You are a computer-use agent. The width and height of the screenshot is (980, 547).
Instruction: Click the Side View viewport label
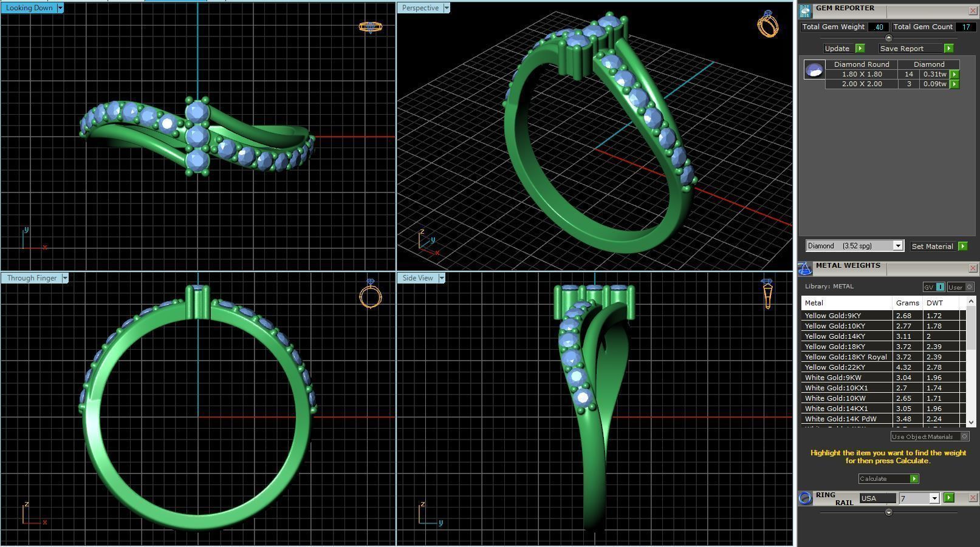pos(418,278)
